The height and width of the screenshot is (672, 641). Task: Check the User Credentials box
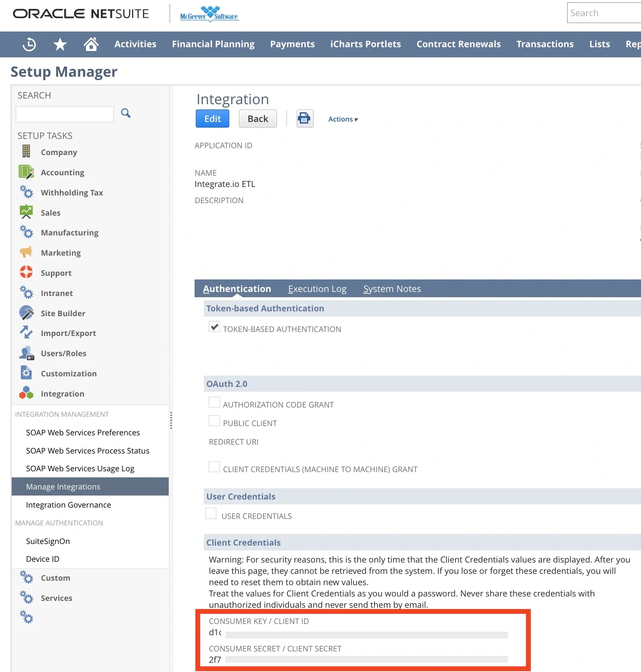[211, 513]
